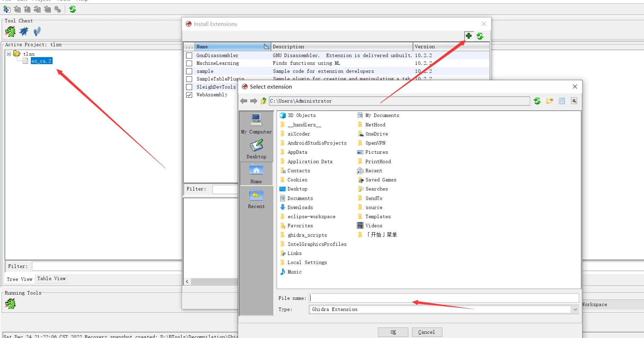Click the forward arrow in Select extension dialog
Image resolution: width=644 pixels, height=338 pixels.
pyautogui.click(x=253, y=101)
